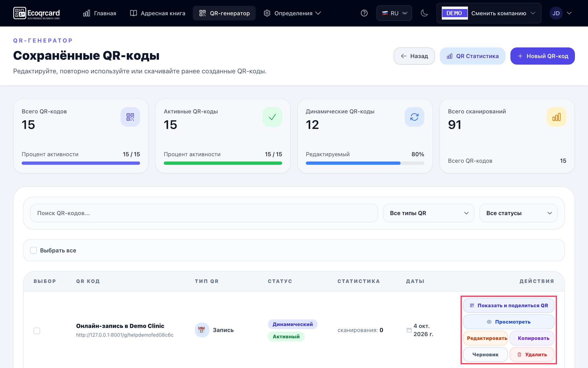
Task: Open the Все статусы filter dropdown
Action: click(518, 213)
